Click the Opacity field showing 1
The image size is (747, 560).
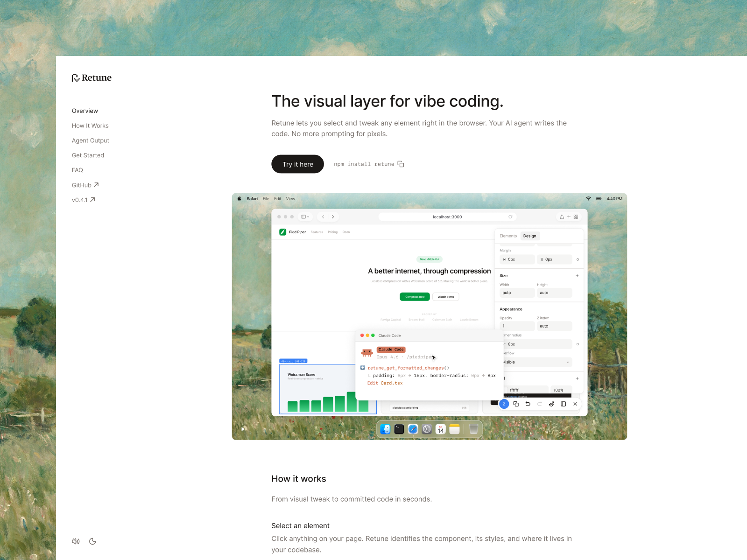coord(517,326)
